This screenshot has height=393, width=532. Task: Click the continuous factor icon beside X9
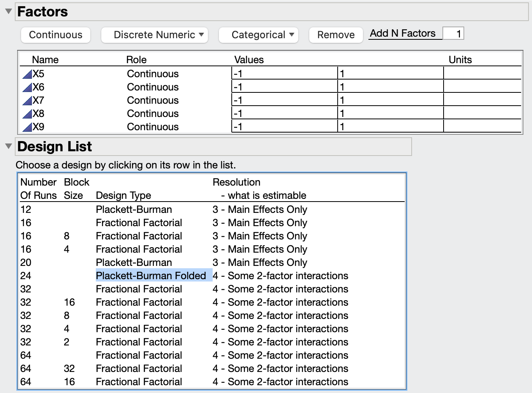point(27,127)
